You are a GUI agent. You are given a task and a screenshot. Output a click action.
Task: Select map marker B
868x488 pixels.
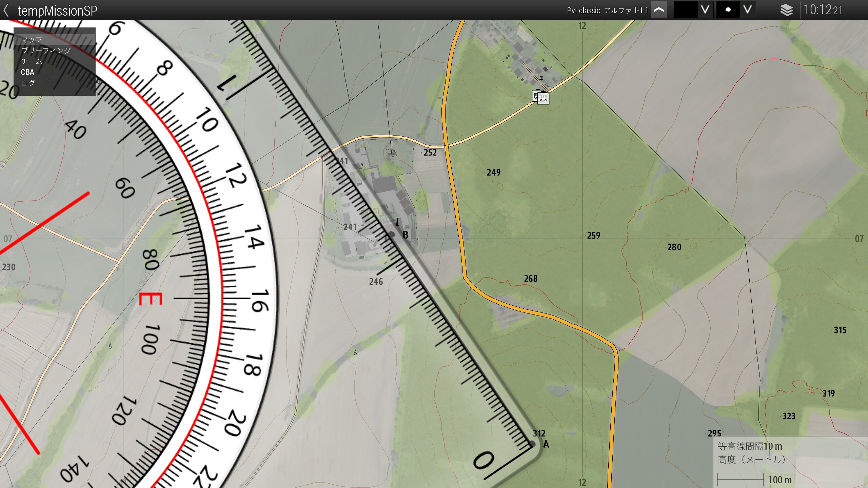392,235
